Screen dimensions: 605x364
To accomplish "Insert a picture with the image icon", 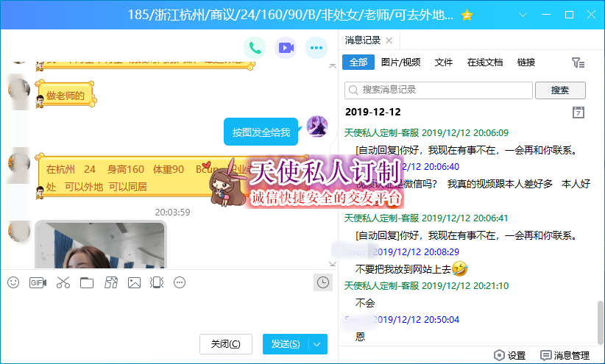I will [134, 282].
